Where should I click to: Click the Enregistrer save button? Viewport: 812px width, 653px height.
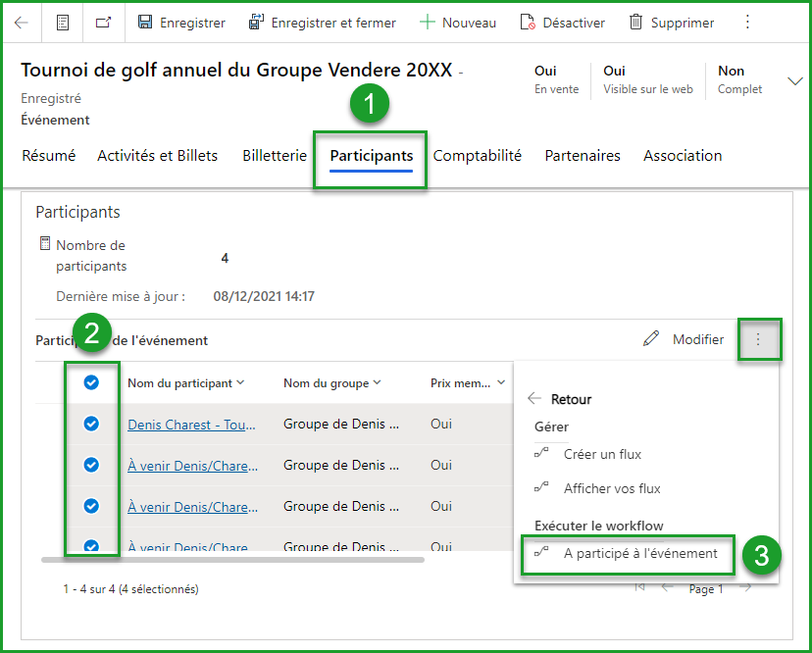click(x=181, y=23)
